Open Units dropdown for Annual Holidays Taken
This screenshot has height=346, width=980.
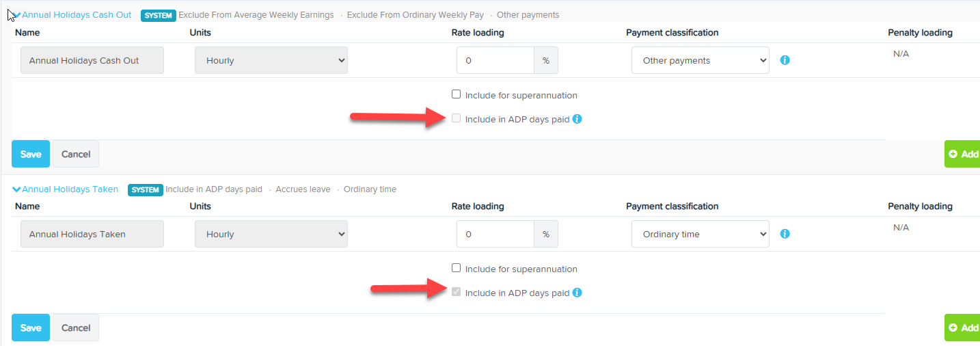click(x=271, y=234)
